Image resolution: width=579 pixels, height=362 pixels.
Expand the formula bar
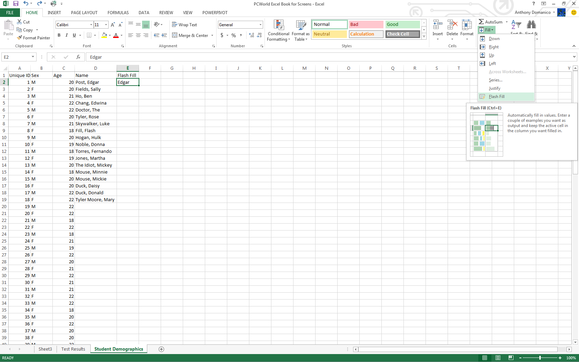(574, 57)
